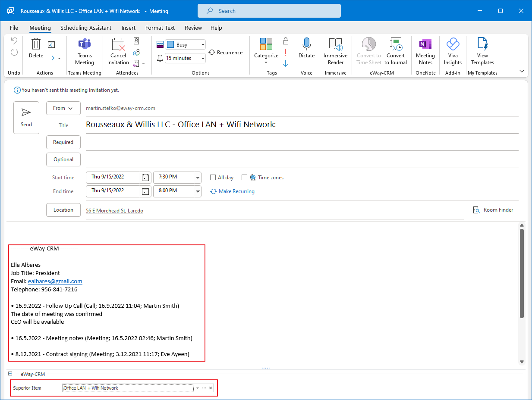Viewport: 532px width, 400px height.
Task: Open the 7:30 PM start time dropdown
Action: (x=198, y=178)
